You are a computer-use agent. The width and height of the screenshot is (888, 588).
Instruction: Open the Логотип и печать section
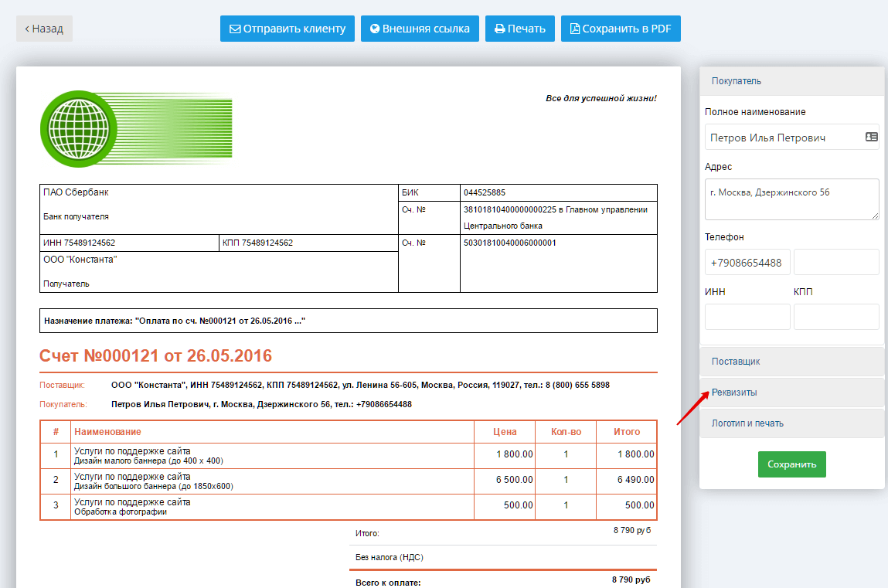click(791, 423)
